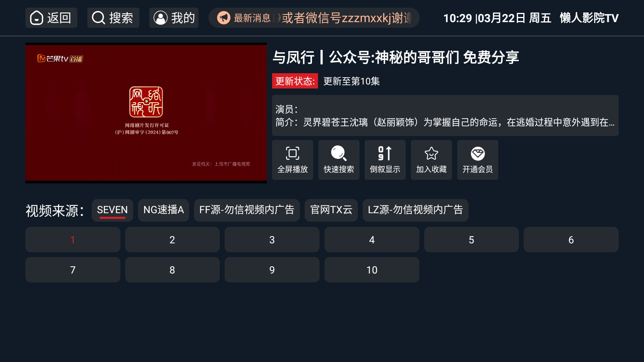
Task: Select the LZ源 video source
Action: pos(415,210)
